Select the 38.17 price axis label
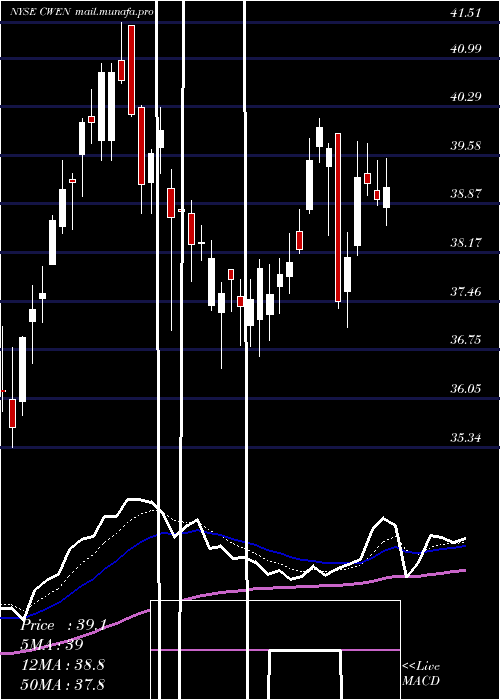Screen dimensions: 500x700 coord(466,243)
